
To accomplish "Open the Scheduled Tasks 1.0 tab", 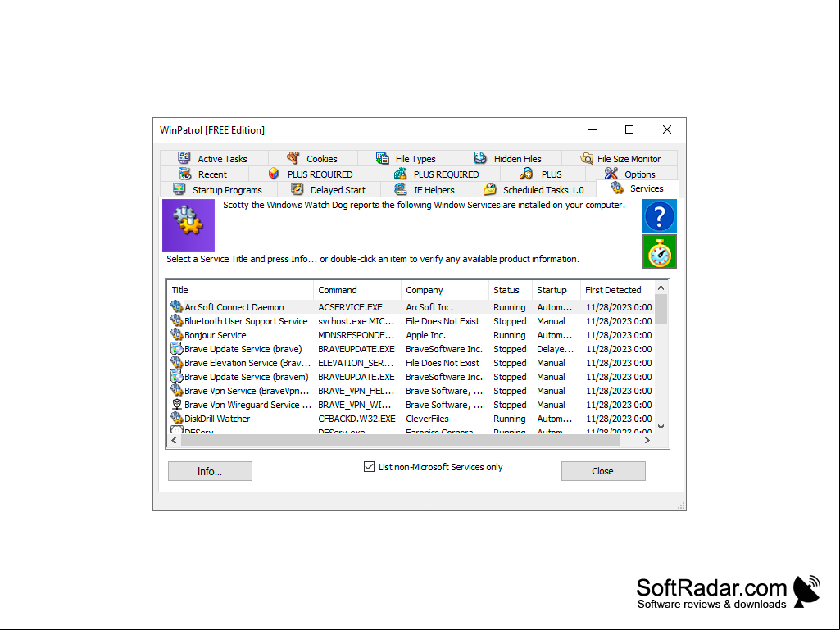I will click(534, 189).
